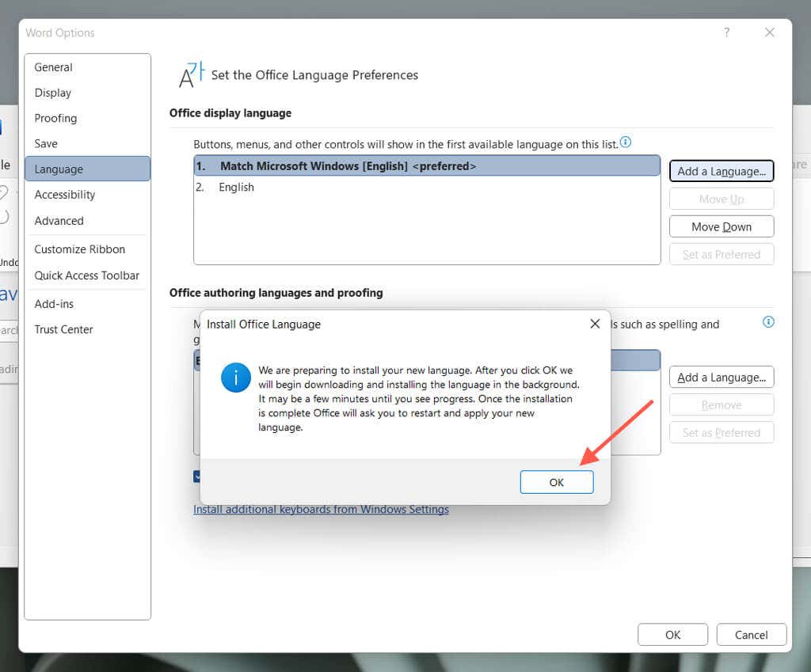Click OK at bottom of Word Options

pyautogui.click(x=672, y=635)
